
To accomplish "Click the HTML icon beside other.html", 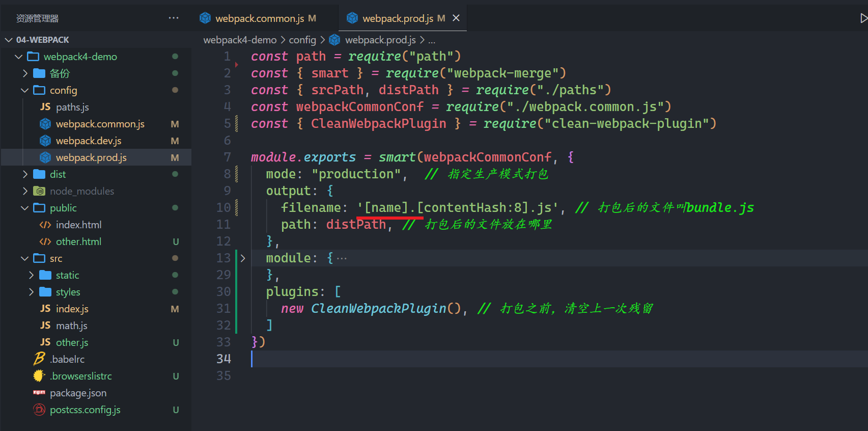I will point(45,241).
